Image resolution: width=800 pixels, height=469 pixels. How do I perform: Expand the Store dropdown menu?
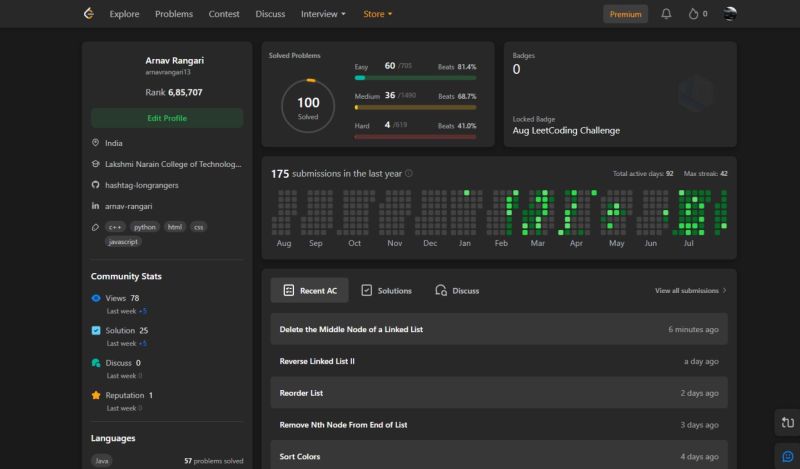click(378, 14)
